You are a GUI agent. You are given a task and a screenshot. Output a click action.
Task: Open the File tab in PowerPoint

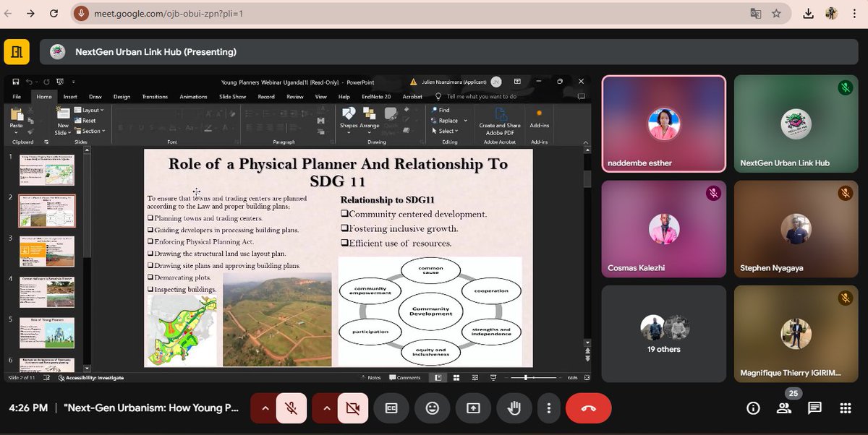17,96
